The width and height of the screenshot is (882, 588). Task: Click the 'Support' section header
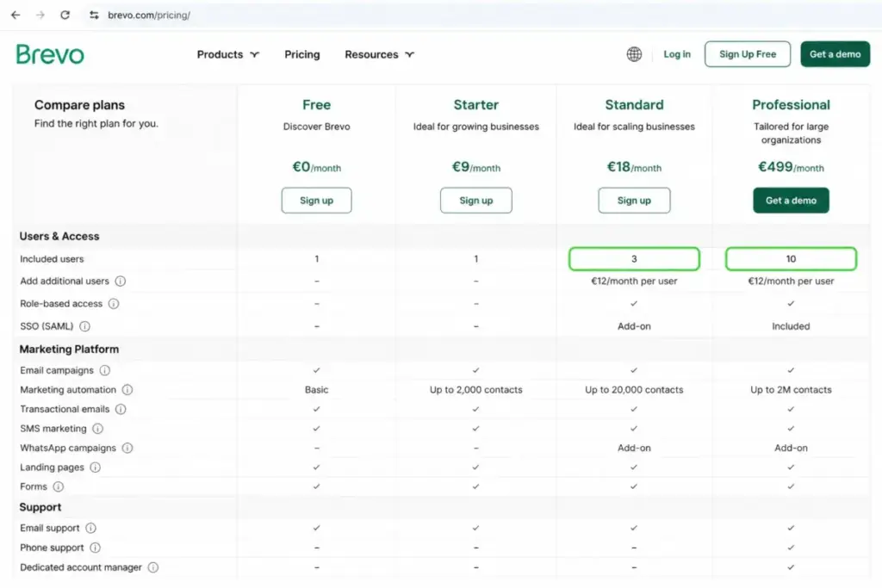point(40,507)
